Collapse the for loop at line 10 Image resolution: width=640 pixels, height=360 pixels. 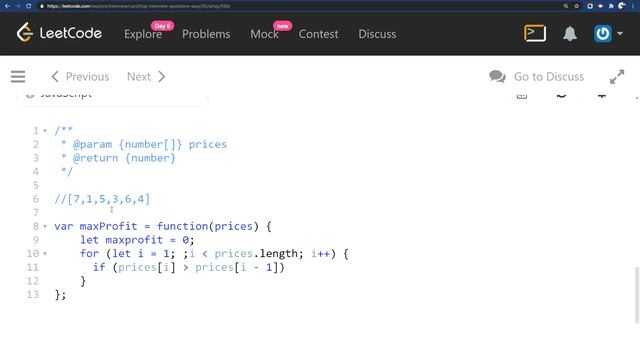[45, 253]
